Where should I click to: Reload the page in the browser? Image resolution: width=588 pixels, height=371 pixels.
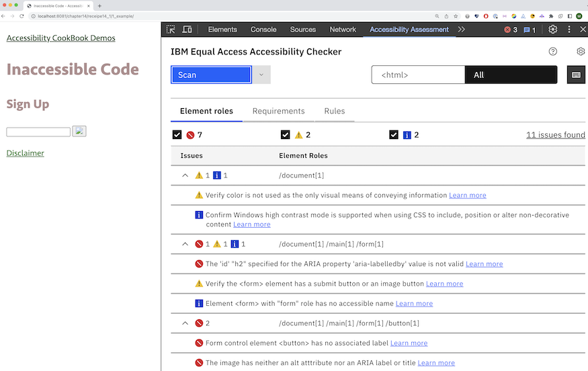click(22, 16)
